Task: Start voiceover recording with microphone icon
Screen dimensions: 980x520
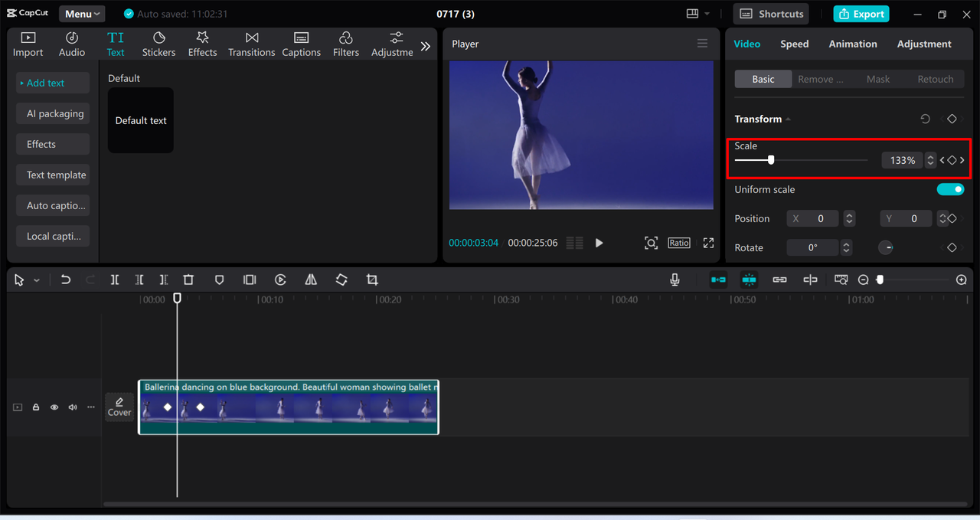Action: tap(675, 280)
